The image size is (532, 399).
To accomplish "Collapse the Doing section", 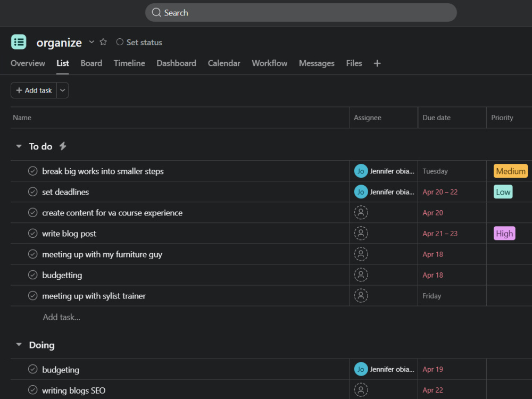I will pyautogui.click(x=19, y=345).
